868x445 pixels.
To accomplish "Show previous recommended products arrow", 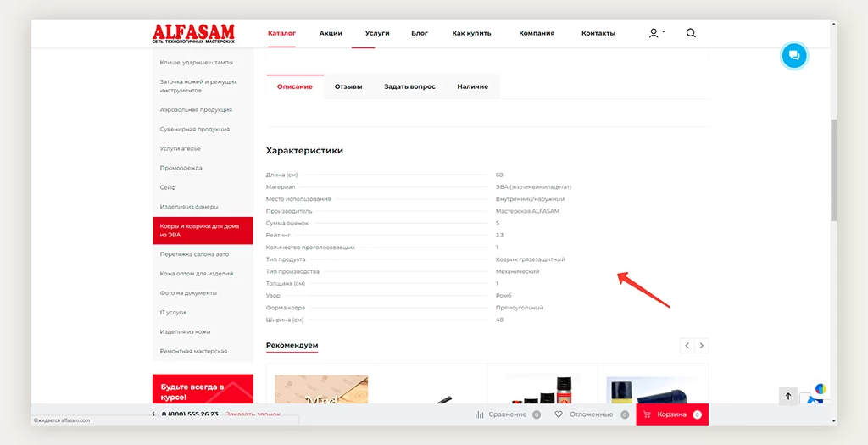I will pyautogui.click(x=687, y=346).
